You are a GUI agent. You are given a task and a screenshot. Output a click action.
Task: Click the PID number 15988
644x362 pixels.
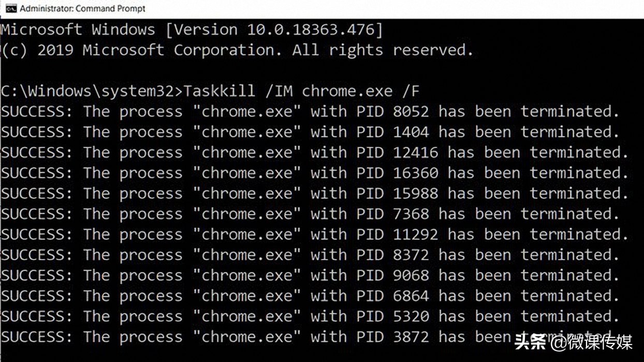pos(415,193)
